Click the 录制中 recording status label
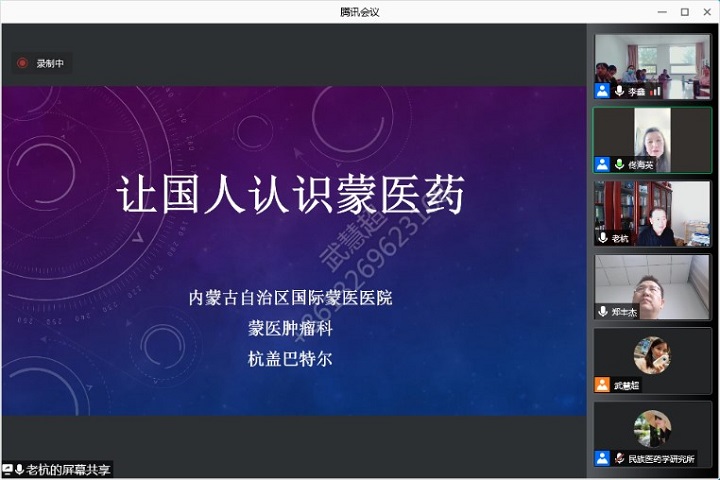This screenshot has width=720, height=480. click(x=50, y=63)
